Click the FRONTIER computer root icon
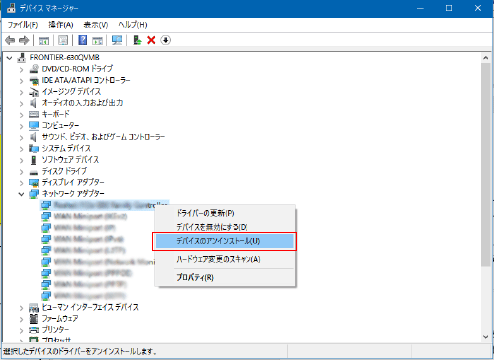 tap(22, 58)
